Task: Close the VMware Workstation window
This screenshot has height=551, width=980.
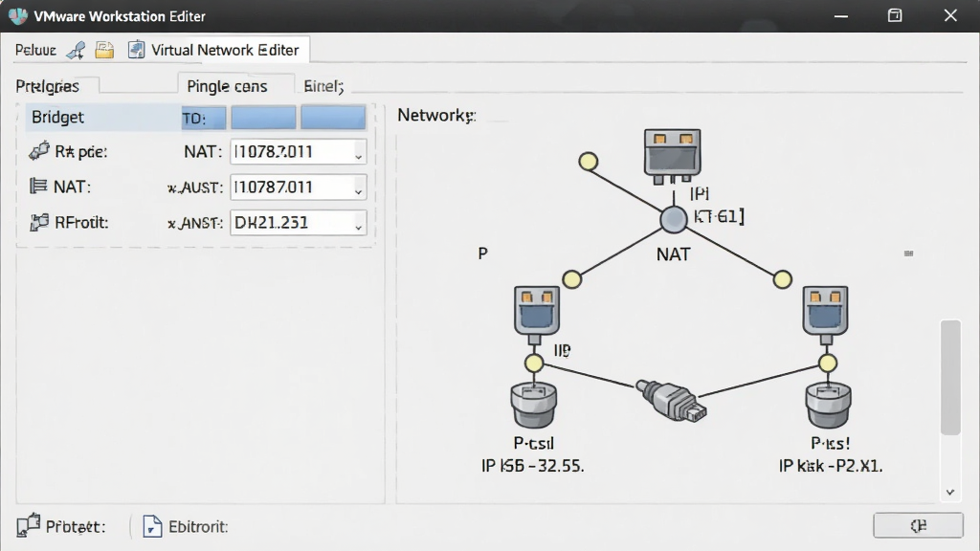Action: point(950,15)
